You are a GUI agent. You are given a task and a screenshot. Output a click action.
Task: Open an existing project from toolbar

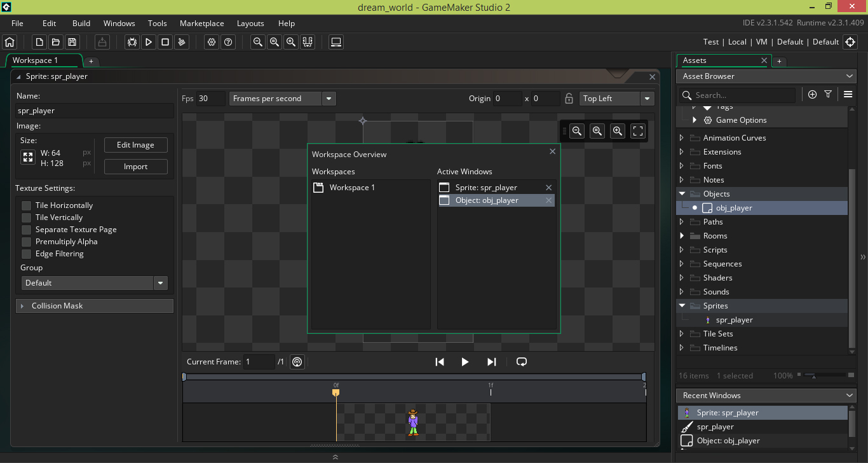click(x=56, y=42)
